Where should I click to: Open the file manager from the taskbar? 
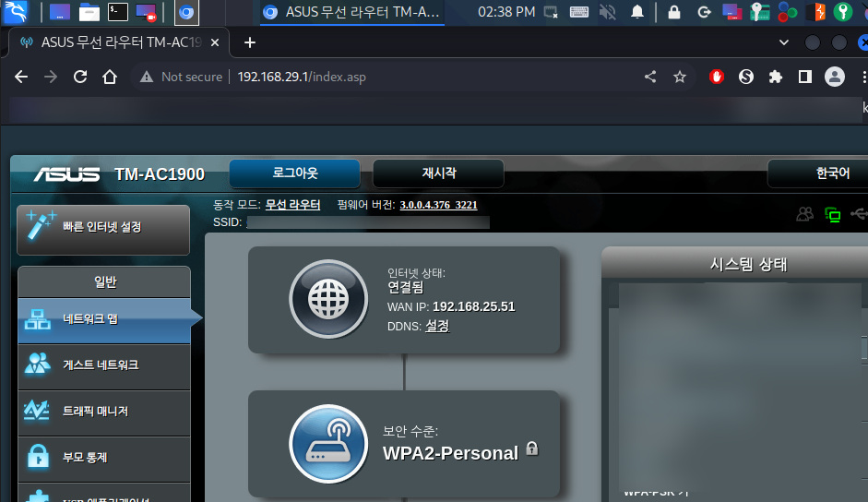(89, 12)
